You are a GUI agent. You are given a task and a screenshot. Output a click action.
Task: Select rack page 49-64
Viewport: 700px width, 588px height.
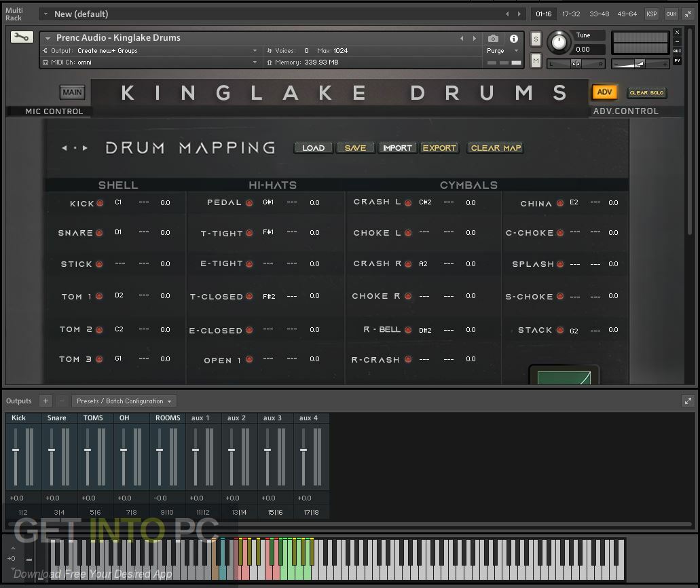coord(627,14)
